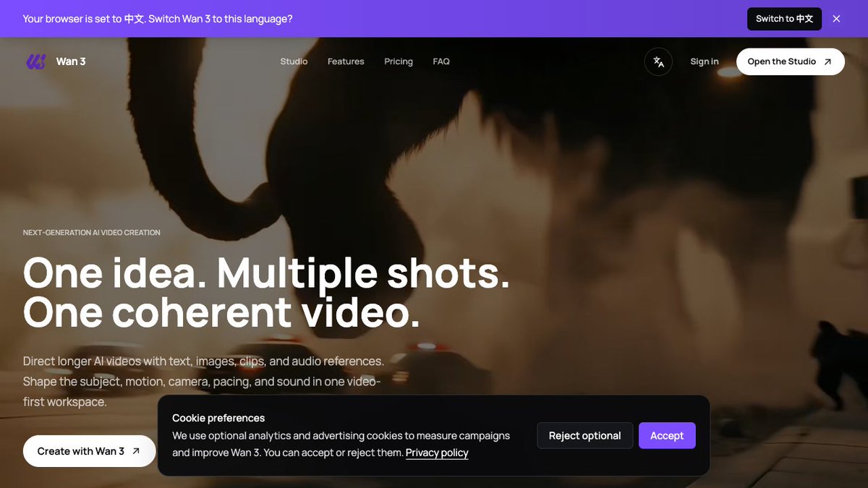
Task: Click the Open the Studio button
Action: click(x=791, y=61)
